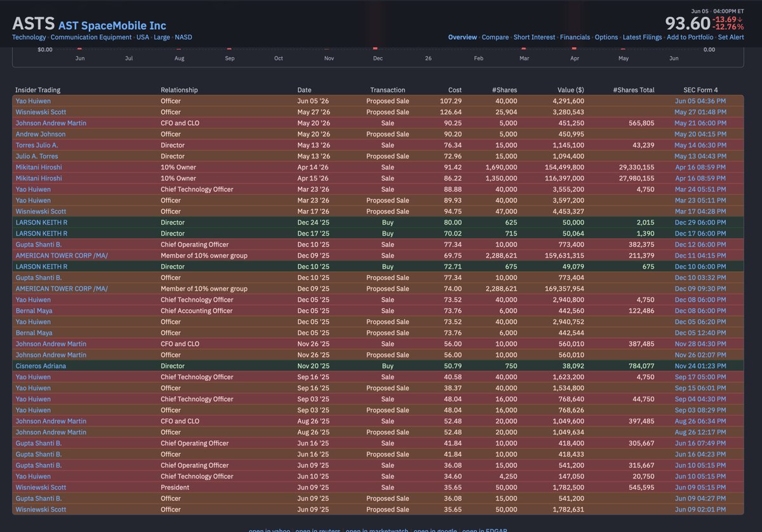Image resolution: width=762 pixels, height=532 pixels.
Task: Click the #Shares Total column header
Action: [634, 90]
